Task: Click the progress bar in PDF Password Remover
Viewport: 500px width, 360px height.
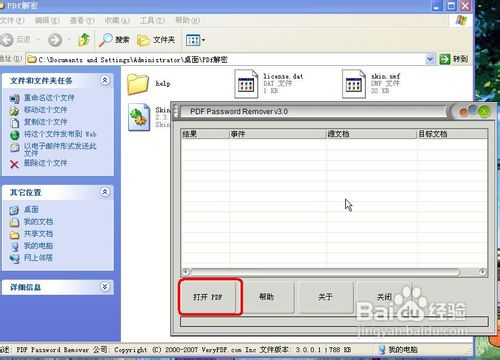Action: (334, 322)
